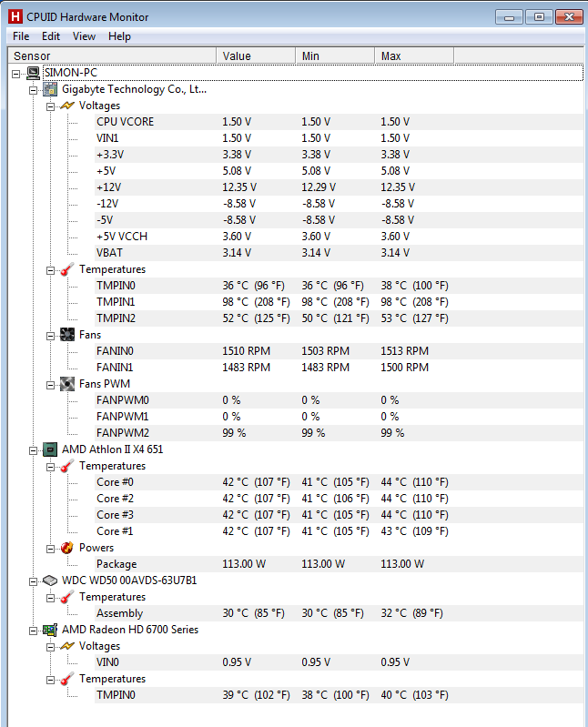Collapse the motherboard Temperatures group

coord(50,270)
